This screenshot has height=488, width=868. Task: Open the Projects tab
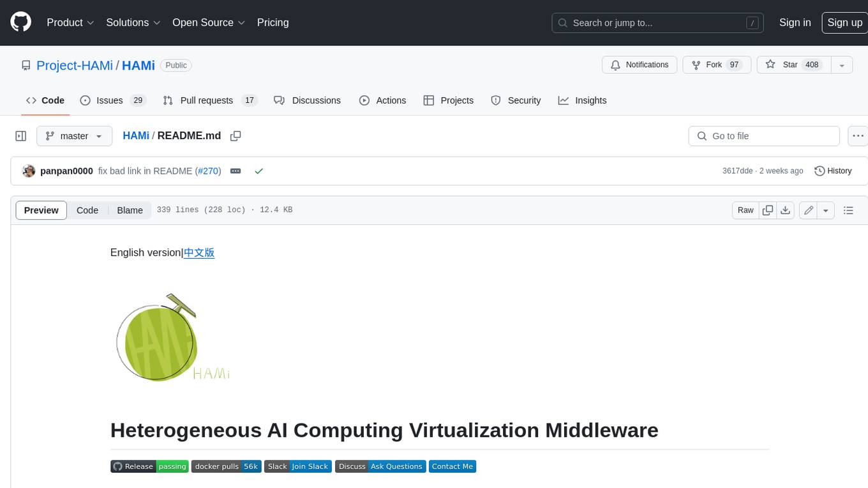pos(449,100)
